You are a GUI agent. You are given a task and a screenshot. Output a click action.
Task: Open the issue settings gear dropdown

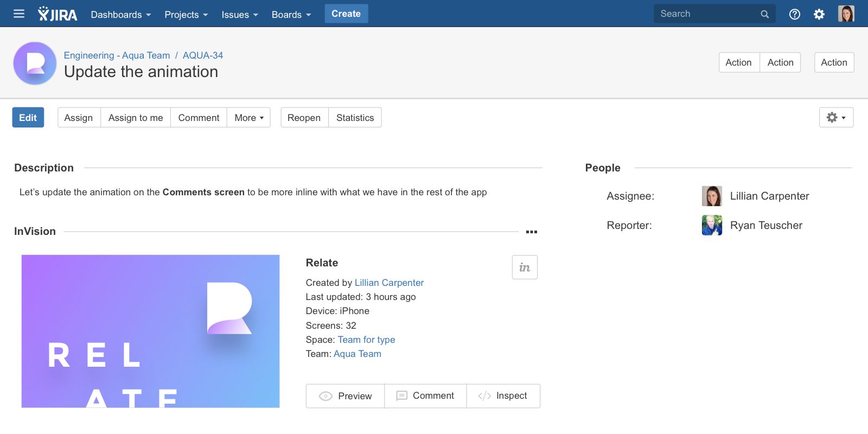point(835,118)
